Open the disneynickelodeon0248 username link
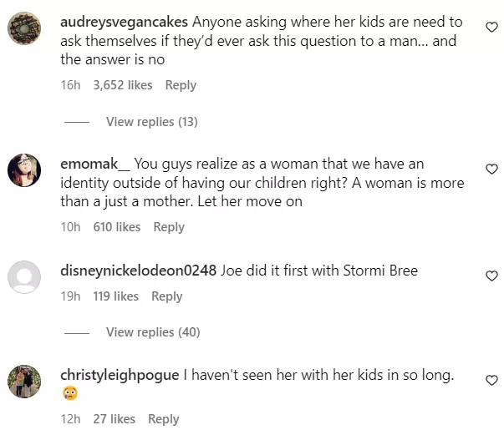Image resolution: width=504 pixels, height=435 pixels. pyautogui.click(x=139, y=271)
